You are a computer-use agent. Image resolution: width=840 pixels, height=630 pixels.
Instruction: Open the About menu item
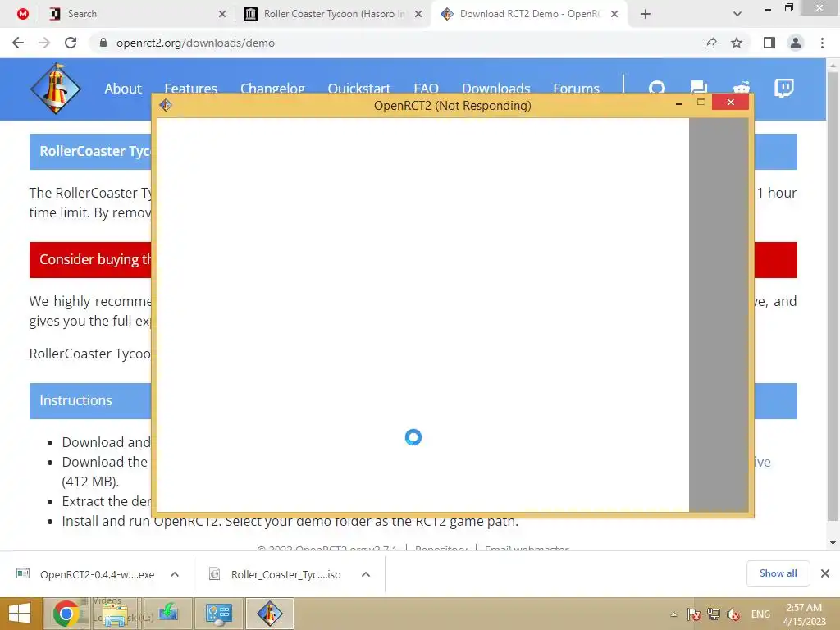123,89
